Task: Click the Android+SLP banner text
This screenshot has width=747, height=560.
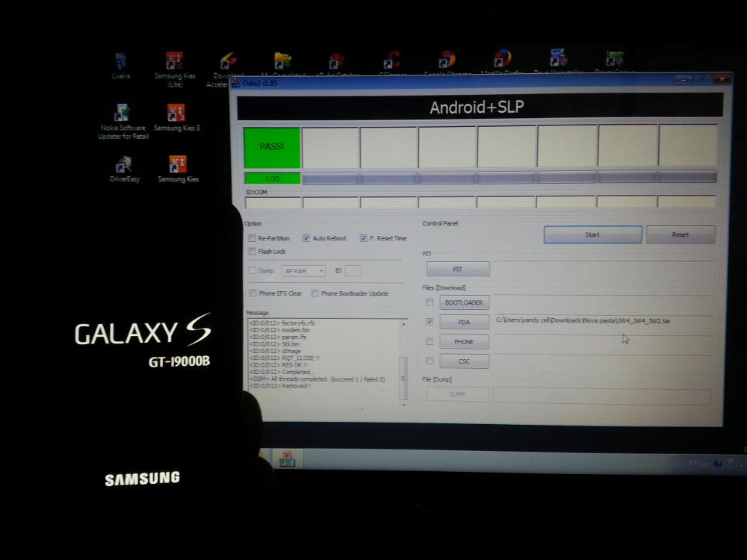Action: (x=477, y=107)
